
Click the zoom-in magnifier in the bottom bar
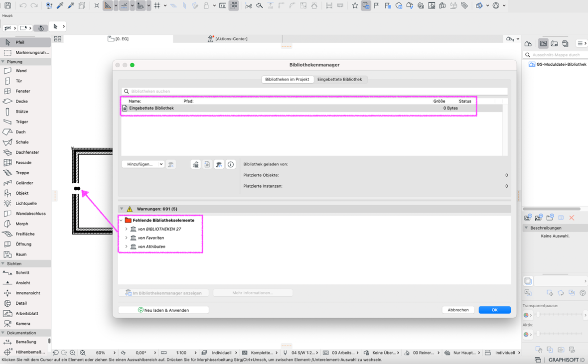click(72, 353)
